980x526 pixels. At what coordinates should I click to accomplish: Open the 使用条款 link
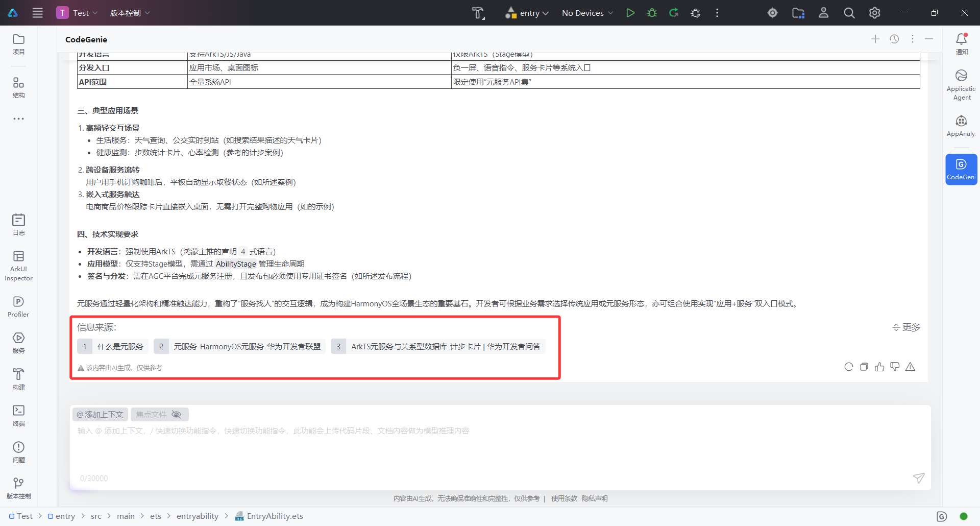564,498
